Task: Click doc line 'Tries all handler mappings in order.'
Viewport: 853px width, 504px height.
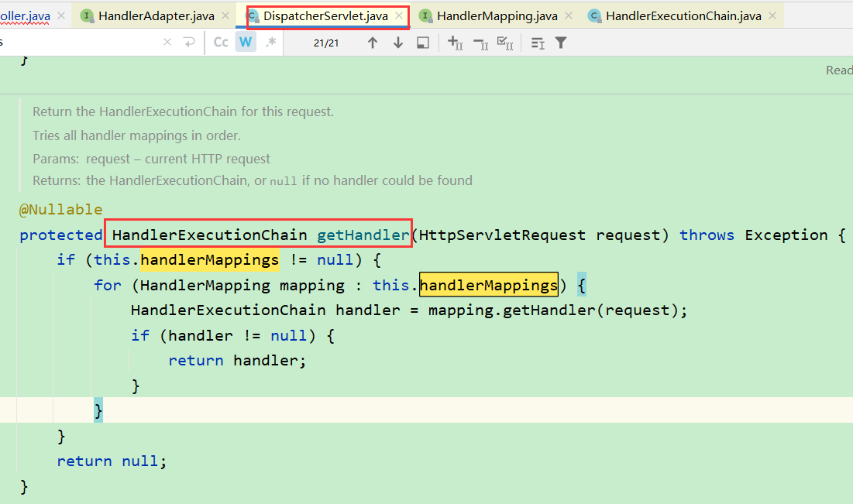Action: (136, 135)
